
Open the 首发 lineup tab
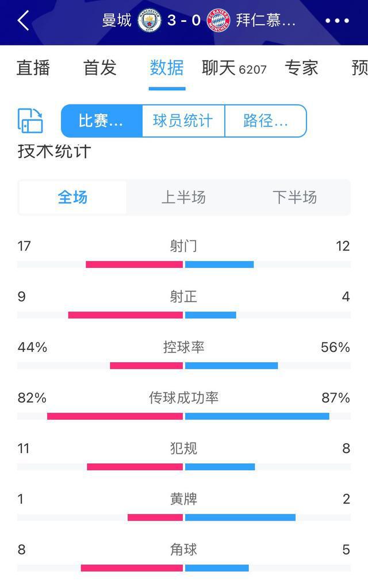tap(99, 68)
